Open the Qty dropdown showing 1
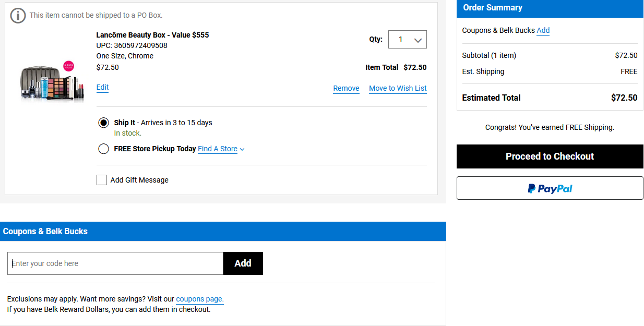 coord(408,40)
